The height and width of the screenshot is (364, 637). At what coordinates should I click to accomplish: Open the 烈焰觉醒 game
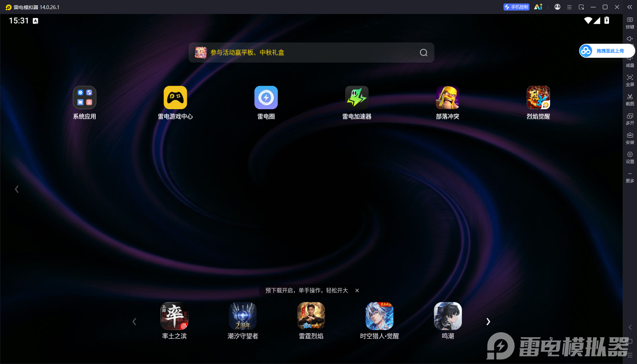click(538, 98)
